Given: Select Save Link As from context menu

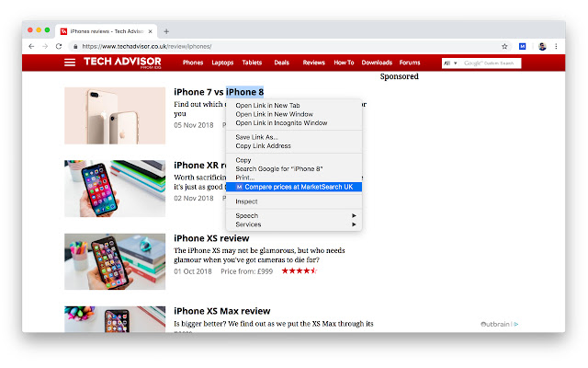Looking at the screenshot, I should click(294, 137).
